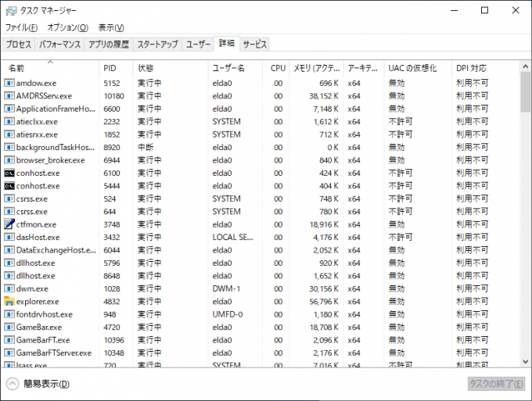Click PID value 10396

pos(114,340)
